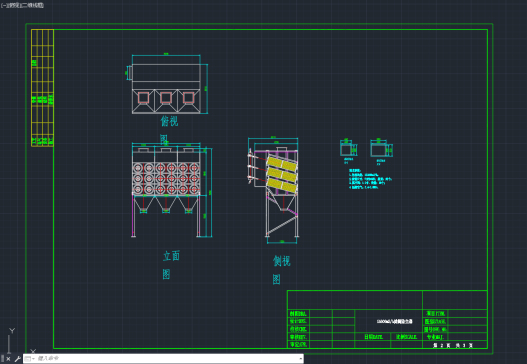Select the front elevation drawing with the circular filter cartridges
This screenshot has width=527, height=364.
point(171,191)
